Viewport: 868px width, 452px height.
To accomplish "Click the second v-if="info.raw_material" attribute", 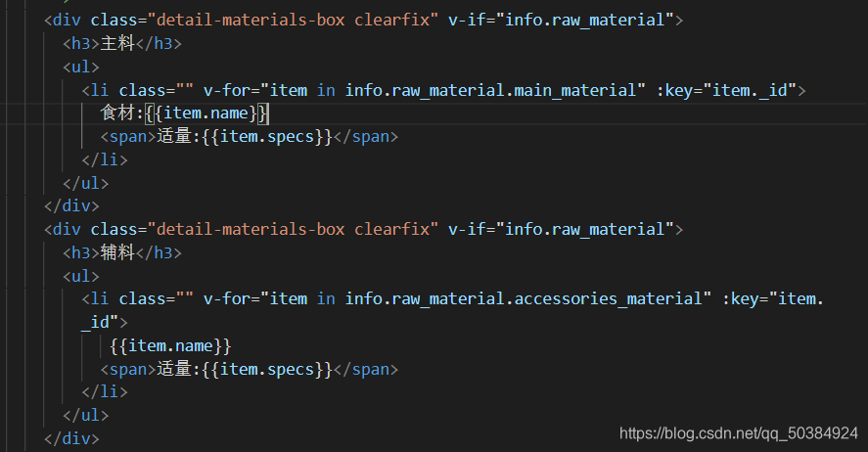I will [562, 229].
